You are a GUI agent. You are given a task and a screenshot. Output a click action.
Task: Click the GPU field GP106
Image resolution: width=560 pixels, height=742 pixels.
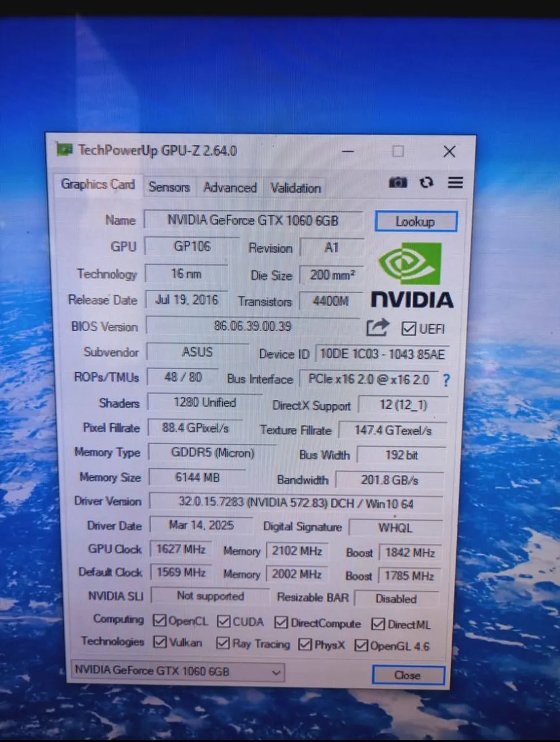[192, 246]
